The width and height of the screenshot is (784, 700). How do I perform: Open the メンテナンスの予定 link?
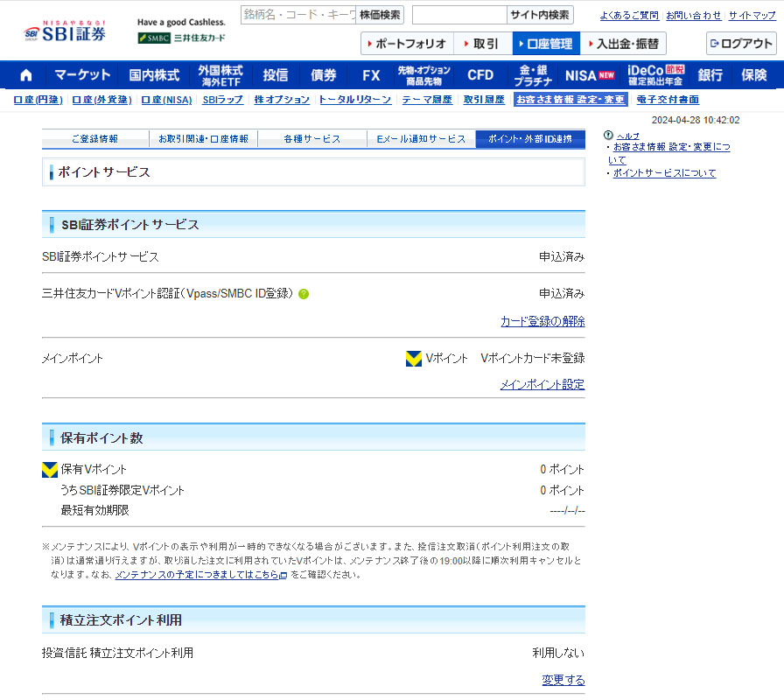pos(200,575)
